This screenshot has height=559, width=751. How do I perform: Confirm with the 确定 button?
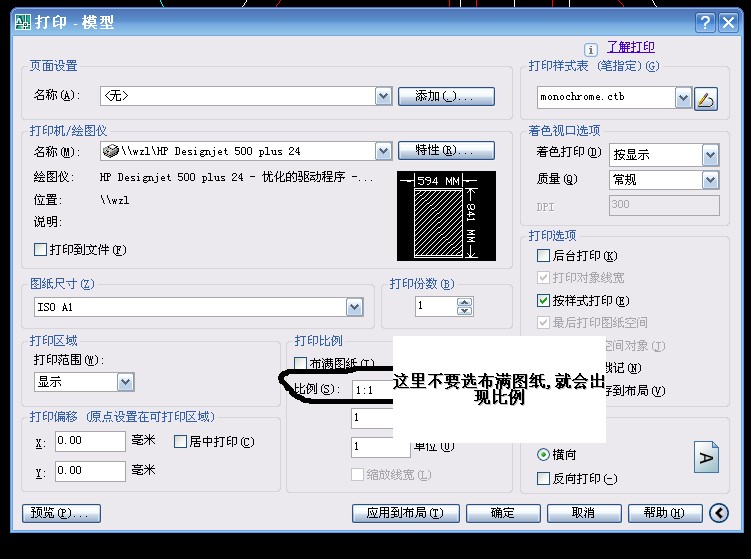[503, 513]
